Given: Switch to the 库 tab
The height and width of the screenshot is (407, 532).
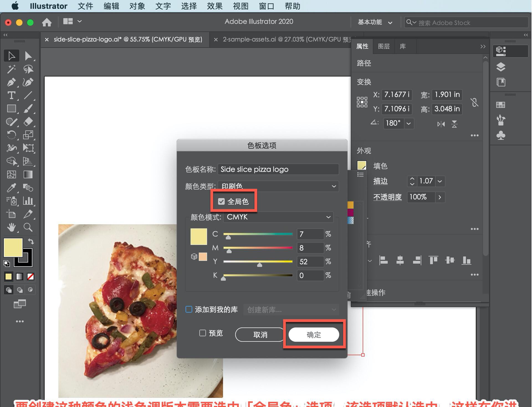Looking at the screenshot, I should (x=403, y=46).
